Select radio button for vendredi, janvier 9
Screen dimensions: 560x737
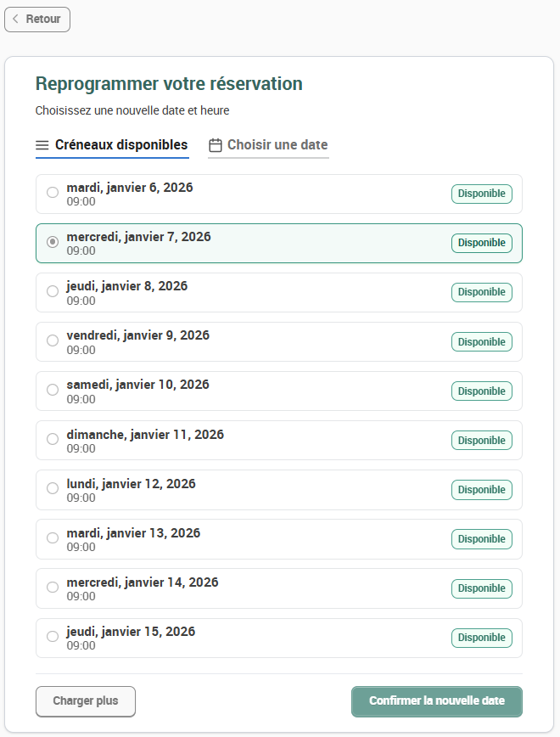[x=53, y=340]
